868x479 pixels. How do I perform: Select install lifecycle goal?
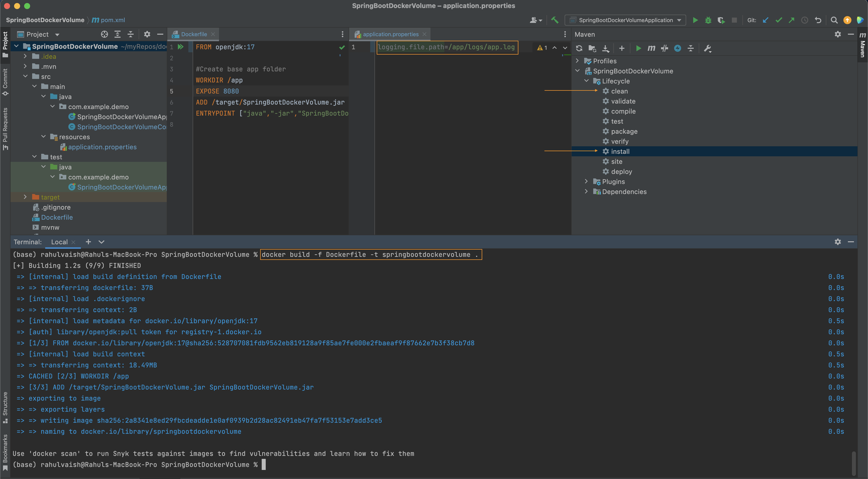pyautogui.click(x=620, y=151)
